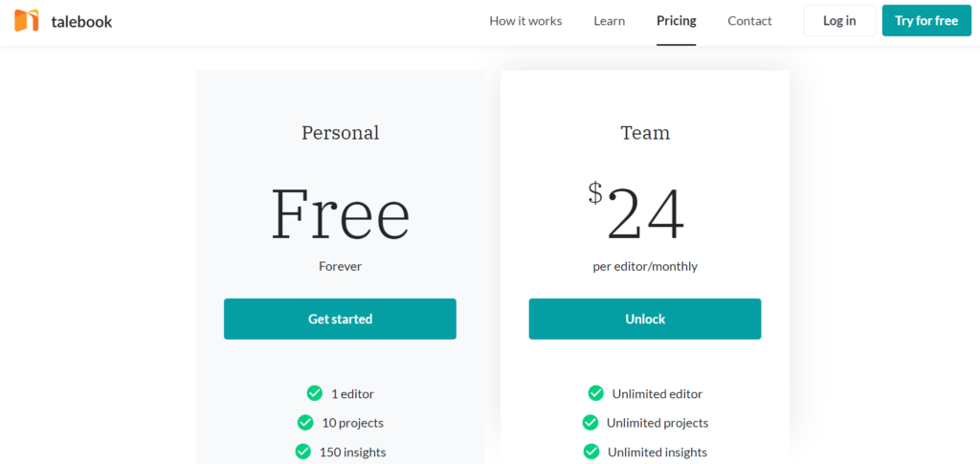The width and height of the screenshot is (980, 464).
Task: Click the green checkmark beside 150 insights
Action: 302,452
